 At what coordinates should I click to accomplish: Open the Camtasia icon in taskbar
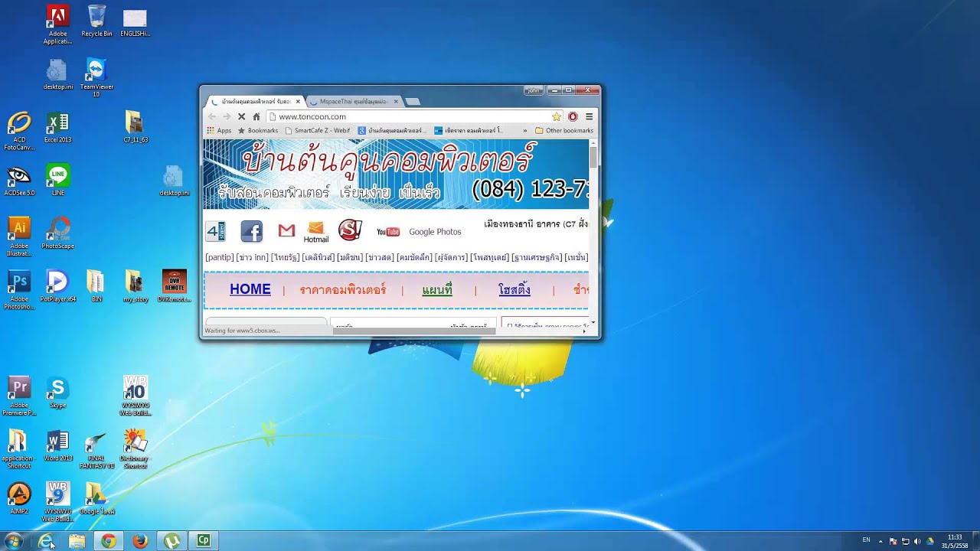coord(203,541)
